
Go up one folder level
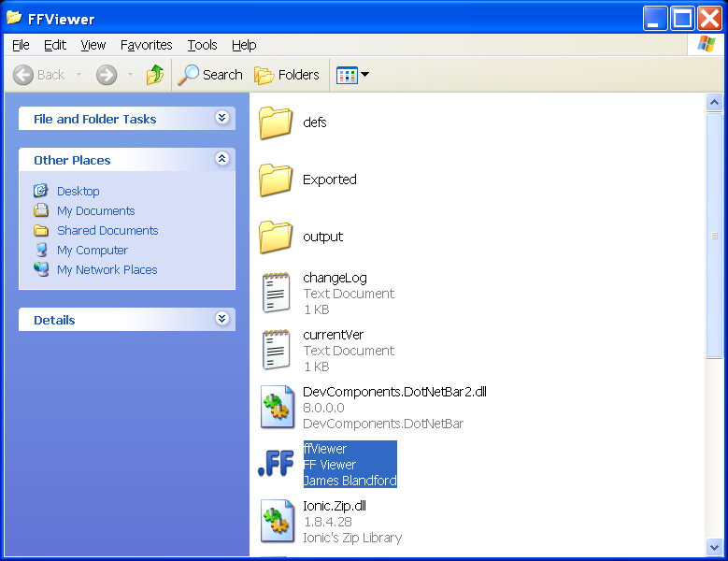point(155,74)
